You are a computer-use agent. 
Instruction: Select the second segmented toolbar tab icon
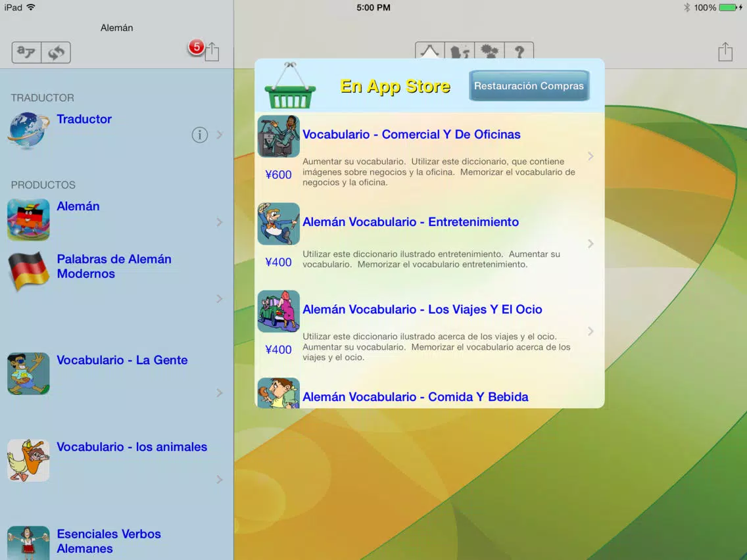460,51
